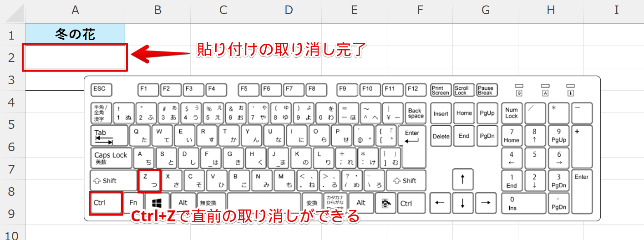Click the Tab key on keyboard image

coord(108,136)
